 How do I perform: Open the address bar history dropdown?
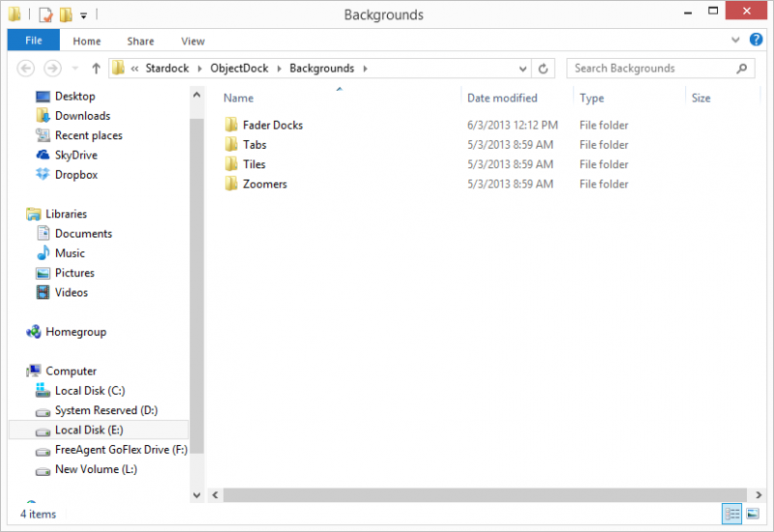(x=522, y=69)
